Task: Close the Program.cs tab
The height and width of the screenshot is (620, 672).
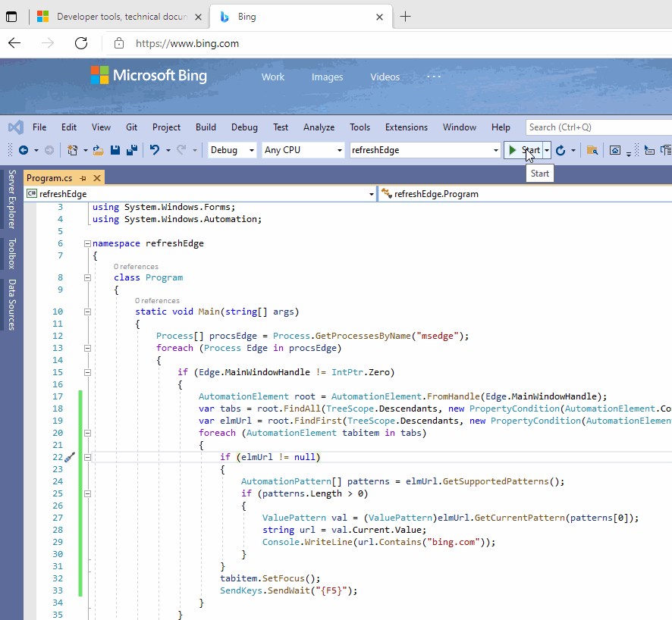Action: coord(97,178)
